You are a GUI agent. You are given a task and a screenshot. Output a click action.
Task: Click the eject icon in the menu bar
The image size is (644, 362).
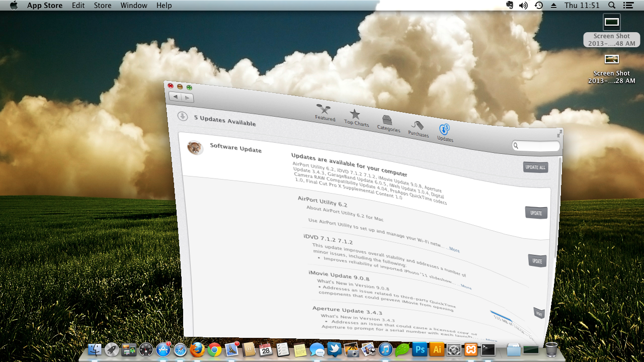tap(553, 6)
